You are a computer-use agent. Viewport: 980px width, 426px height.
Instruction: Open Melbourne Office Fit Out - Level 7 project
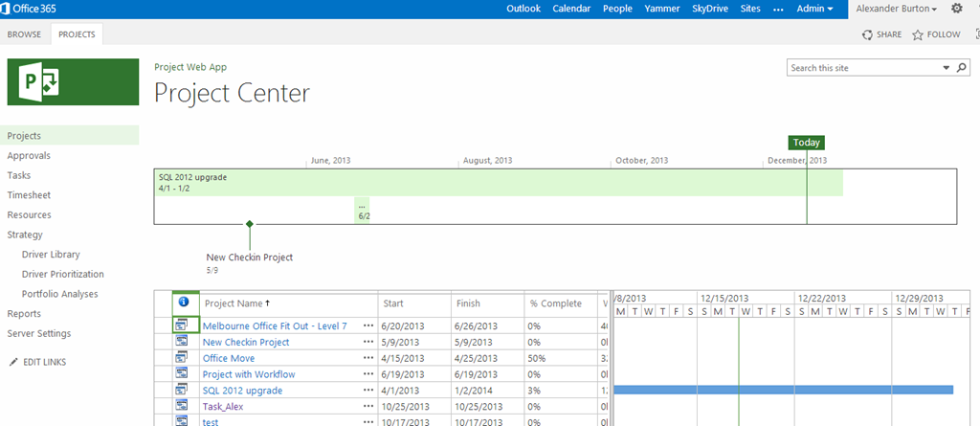point(275,325)
